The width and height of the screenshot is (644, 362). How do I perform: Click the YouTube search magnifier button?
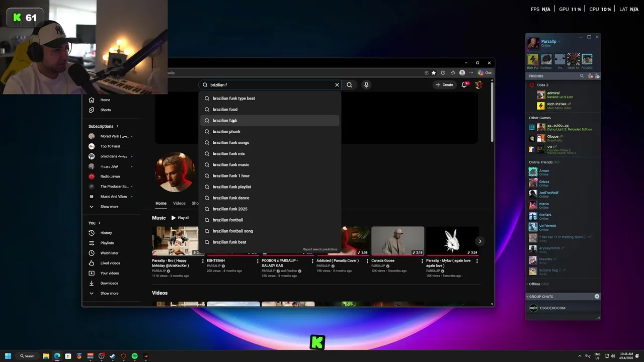pyautogui.click(x=349, y=85)
